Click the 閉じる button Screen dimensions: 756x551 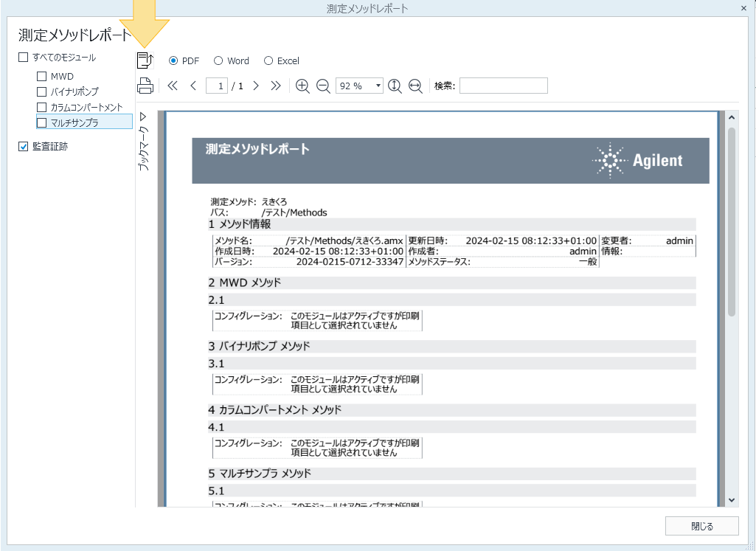click(702, 526)
